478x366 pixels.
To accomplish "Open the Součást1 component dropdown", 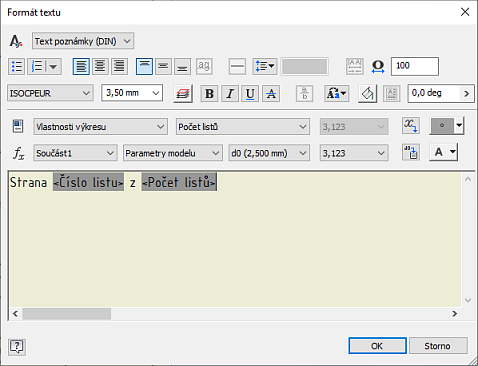I will (x=75, y=153).
